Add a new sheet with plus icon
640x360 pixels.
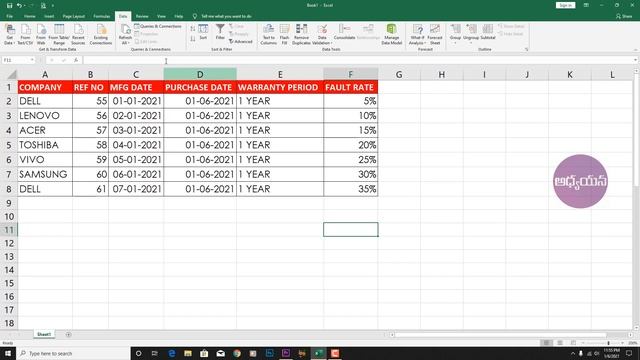pos(68,335)
